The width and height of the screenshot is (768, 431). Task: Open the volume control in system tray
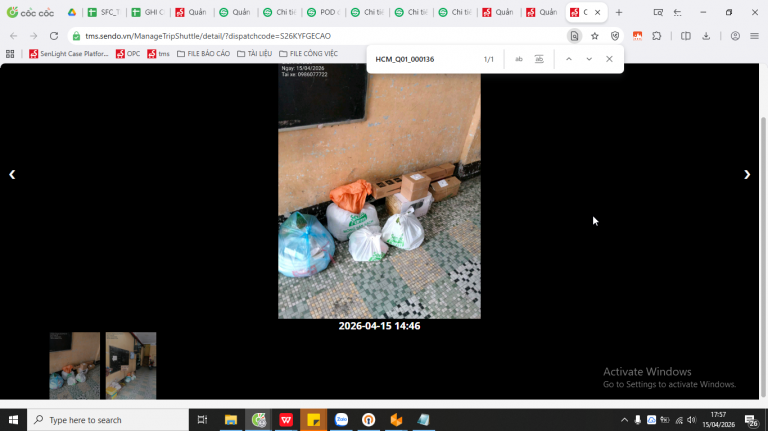(692, 420)
